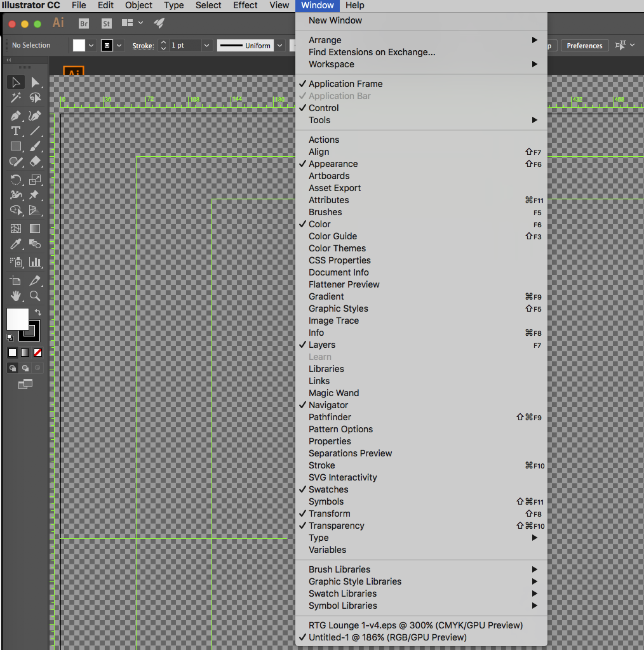Set paint to None swatch
The image size is (644, 650).
point(37,353)
